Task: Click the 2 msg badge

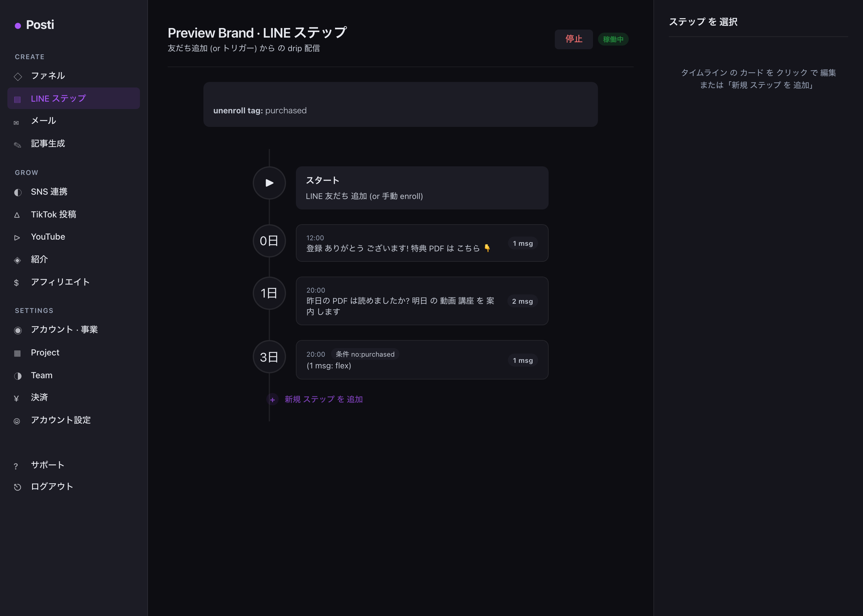Action: coord(522,301)
